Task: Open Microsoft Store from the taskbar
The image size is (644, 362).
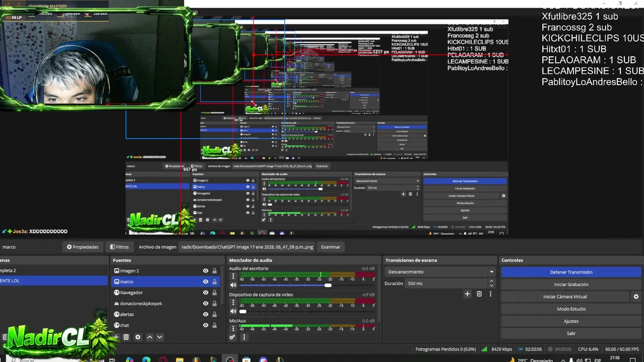Action: pos(247,359)
